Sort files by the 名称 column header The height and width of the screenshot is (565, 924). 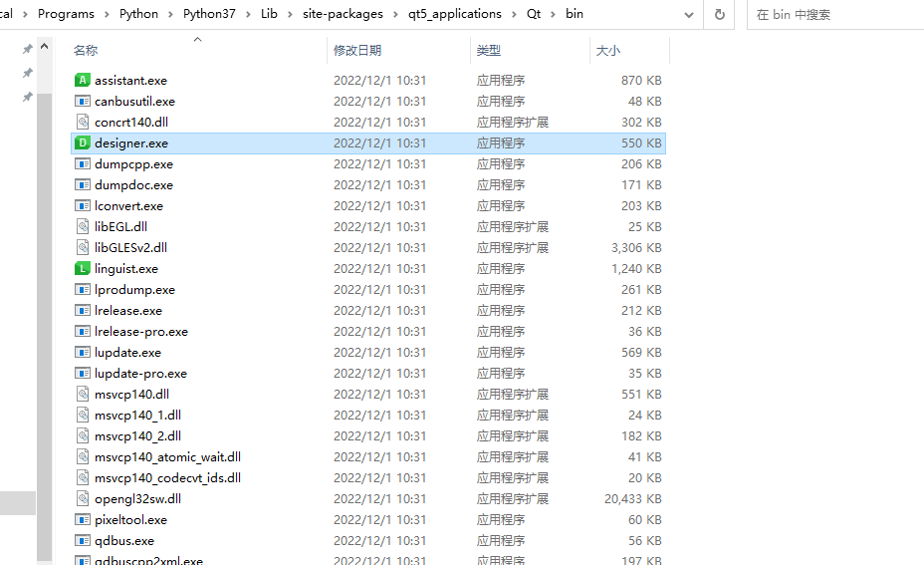click(87, 50)
